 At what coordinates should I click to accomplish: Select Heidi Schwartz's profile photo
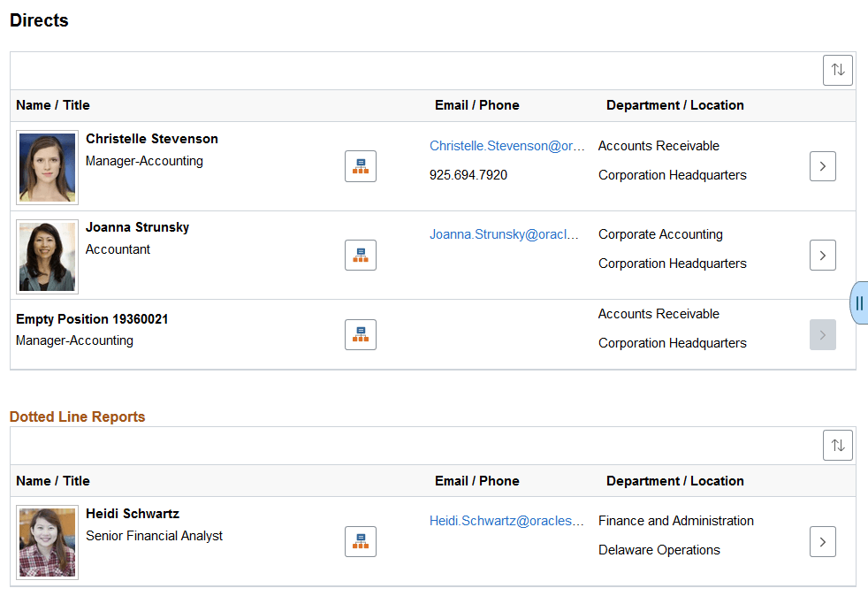point(48,542)
